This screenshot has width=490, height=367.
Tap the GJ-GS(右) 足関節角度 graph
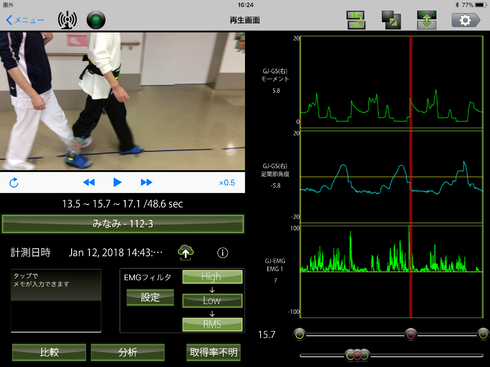392,177
